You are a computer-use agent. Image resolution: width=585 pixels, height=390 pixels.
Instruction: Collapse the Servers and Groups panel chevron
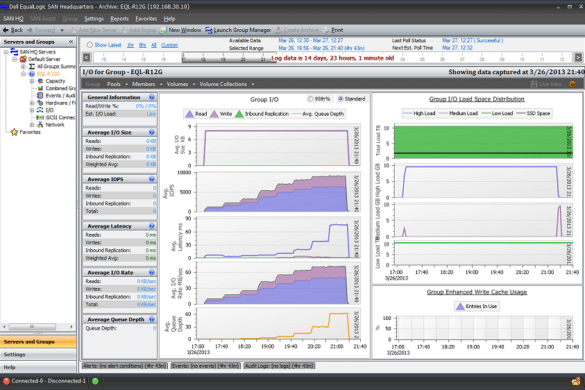coord(71,42)
